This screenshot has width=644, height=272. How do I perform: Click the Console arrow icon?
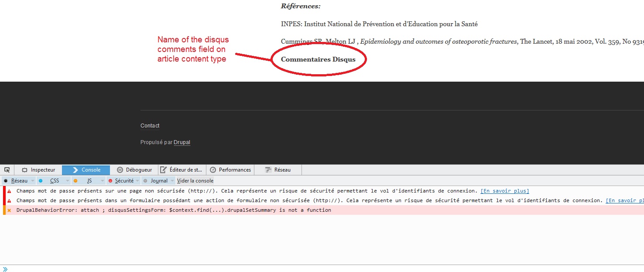point(75,169)
